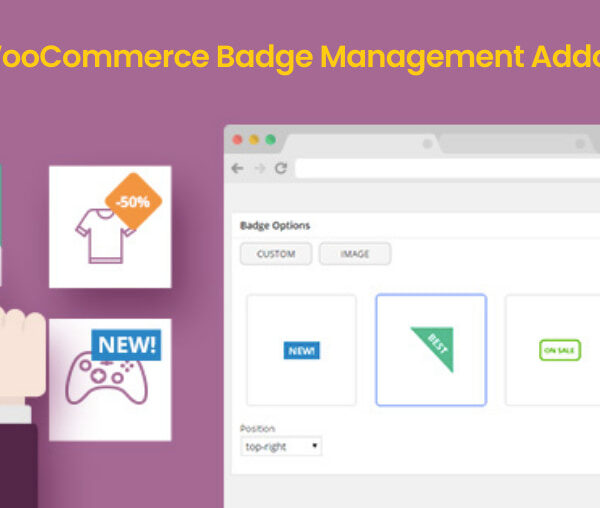This screenshot has height=508, width=600.
Task: Choose the blue NEW! badge thumbnail
Action: (x=302, y=350)
